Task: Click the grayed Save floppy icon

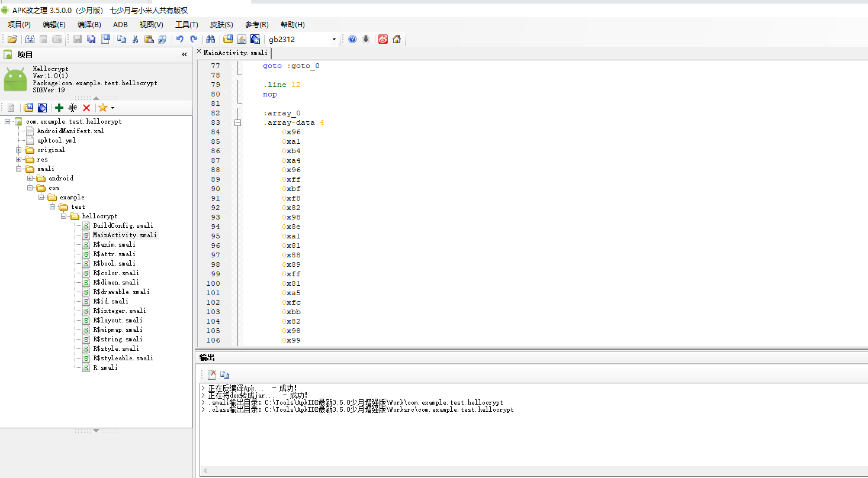Action: [78, 39]
